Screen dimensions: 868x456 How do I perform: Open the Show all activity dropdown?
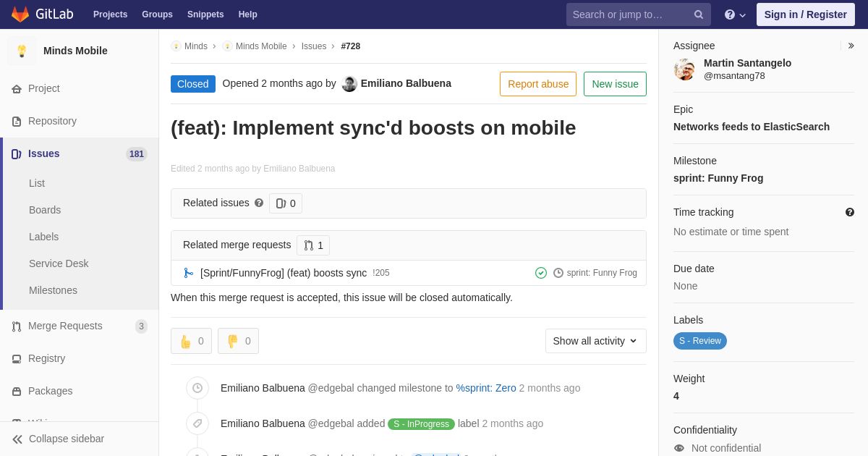coord(595,341)
